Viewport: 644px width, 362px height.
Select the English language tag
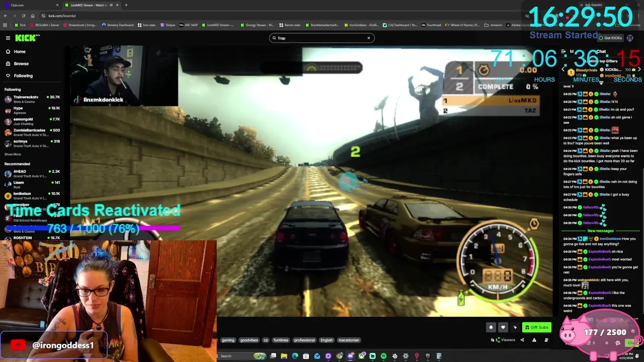tap(327, 340)
